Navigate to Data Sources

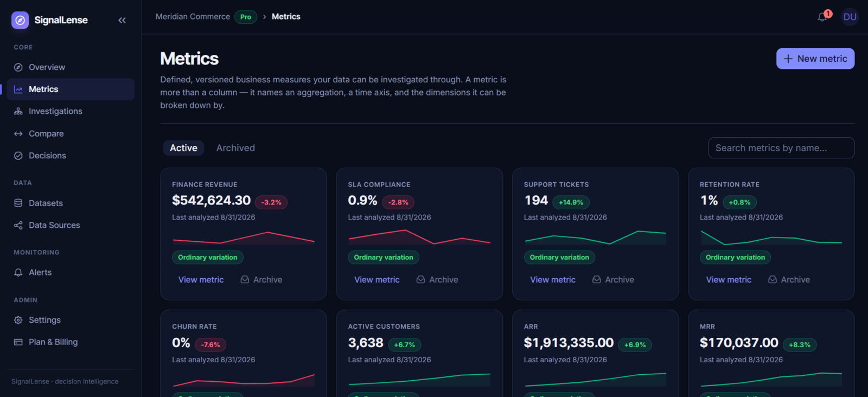click(71, 225)
